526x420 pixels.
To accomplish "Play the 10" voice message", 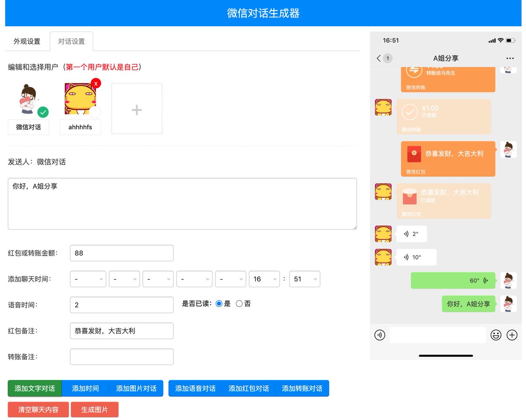I will (x=416, y=257).
